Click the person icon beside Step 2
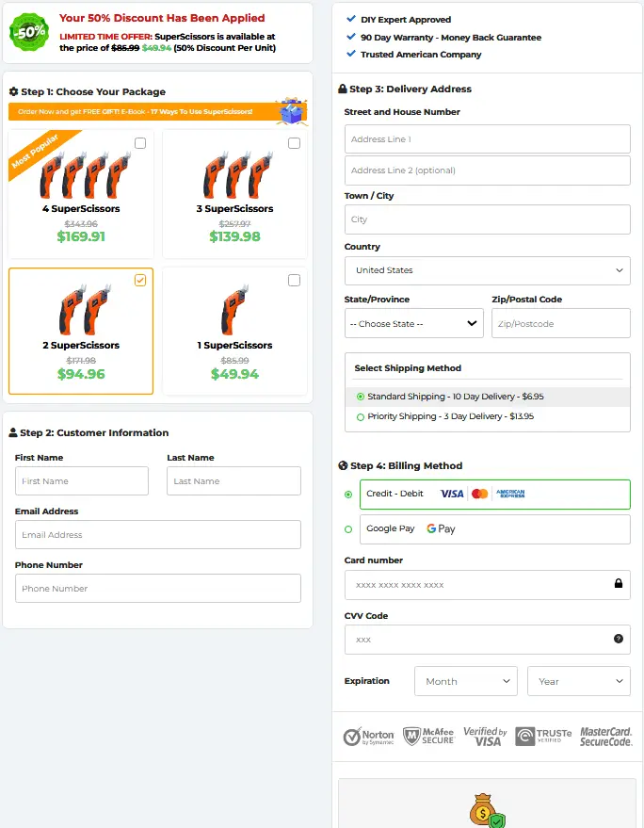Image resolution: width=644 pixels, height=828 pixels. tap(13, 432)
